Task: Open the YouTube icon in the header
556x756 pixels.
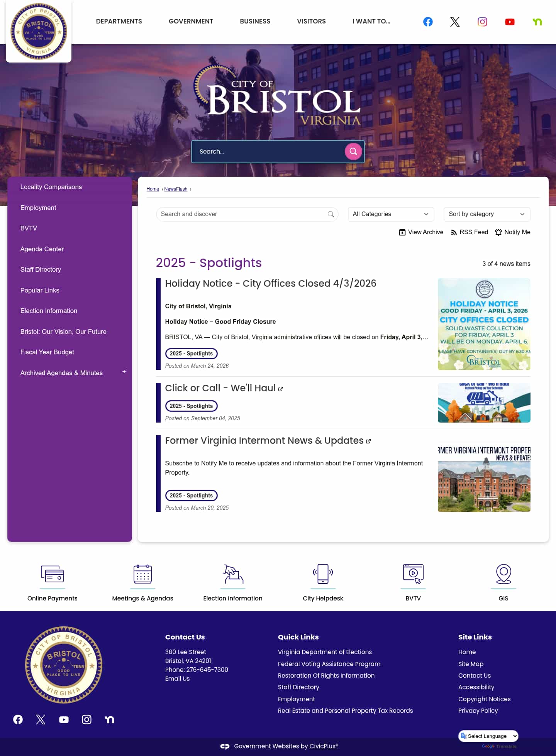Action: coord(510,22)
